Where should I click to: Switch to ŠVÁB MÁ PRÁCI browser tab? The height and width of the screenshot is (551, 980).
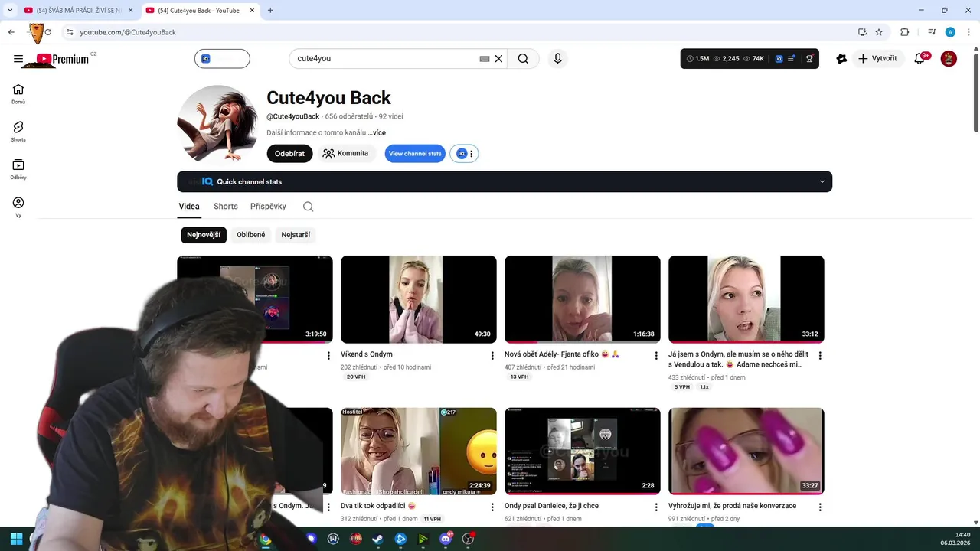[x=79, y=11]
